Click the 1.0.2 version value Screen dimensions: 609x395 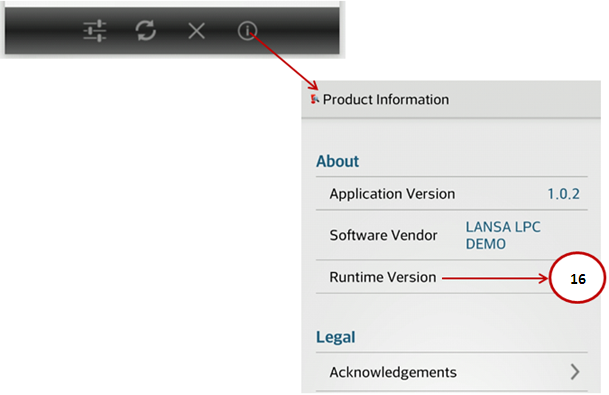[x=563, y=194]
